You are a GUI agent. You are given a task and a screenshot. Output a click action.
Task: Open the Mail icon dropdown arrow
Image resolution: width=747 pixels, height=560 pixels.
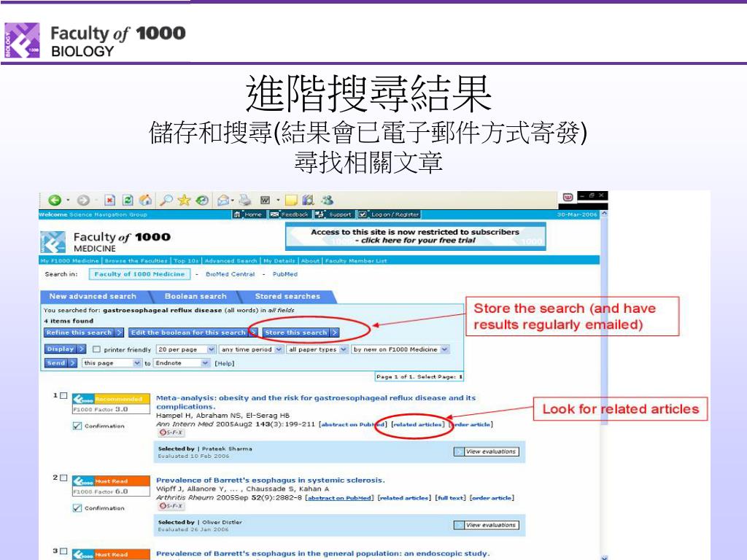(233, 201)
